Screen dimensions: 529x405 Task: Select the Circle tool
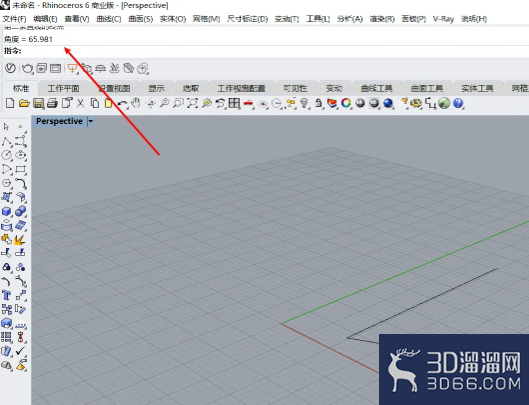pyautogui.click(x=6, y=155)
